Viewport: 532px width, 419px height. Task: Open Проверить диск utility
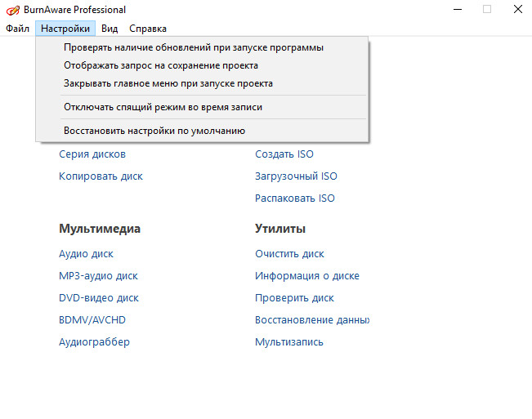[x=294, y=298]
